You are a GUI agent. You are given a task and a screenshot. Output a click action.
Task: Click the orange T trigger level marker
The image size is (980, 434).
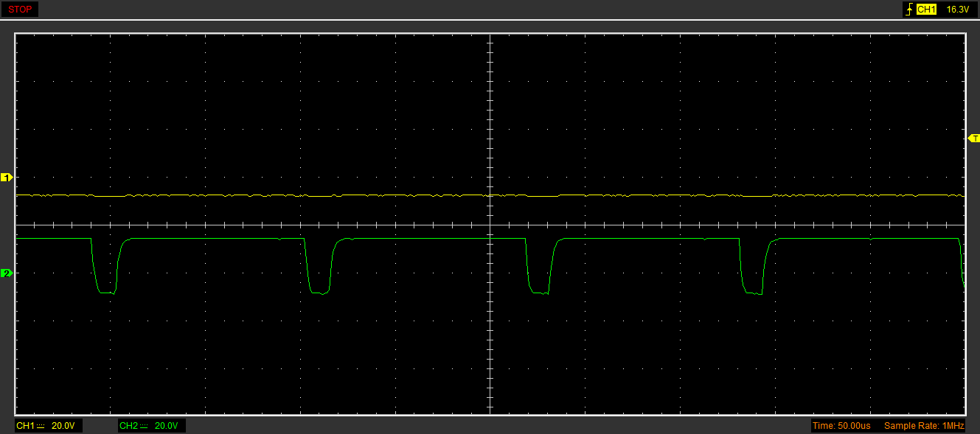pos(973,139)
